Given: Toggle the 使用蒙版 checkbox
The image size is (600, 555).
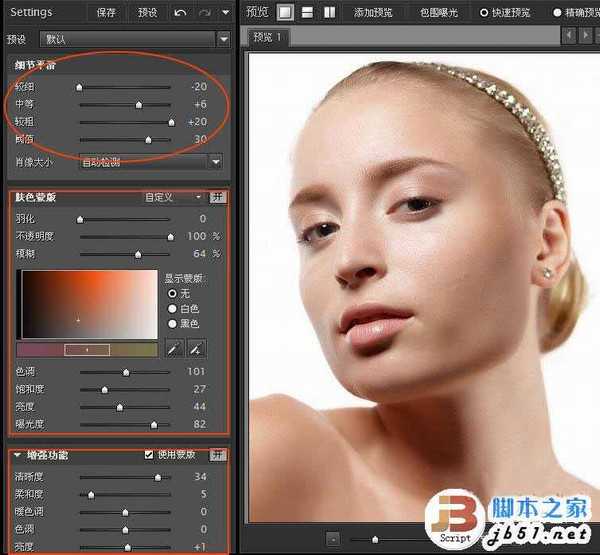Looking at the screenshot, I should click(x=150, y=455).
